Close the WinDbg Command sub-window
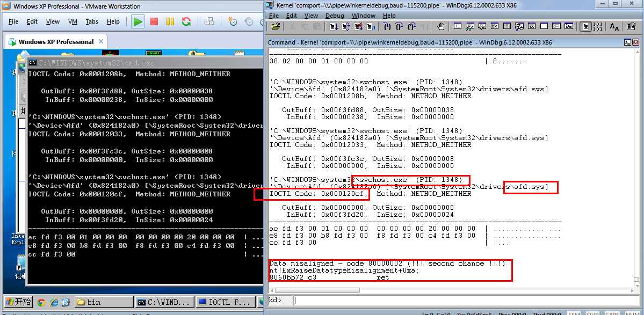This screenshot has width=644, height=315. point(636,42)
